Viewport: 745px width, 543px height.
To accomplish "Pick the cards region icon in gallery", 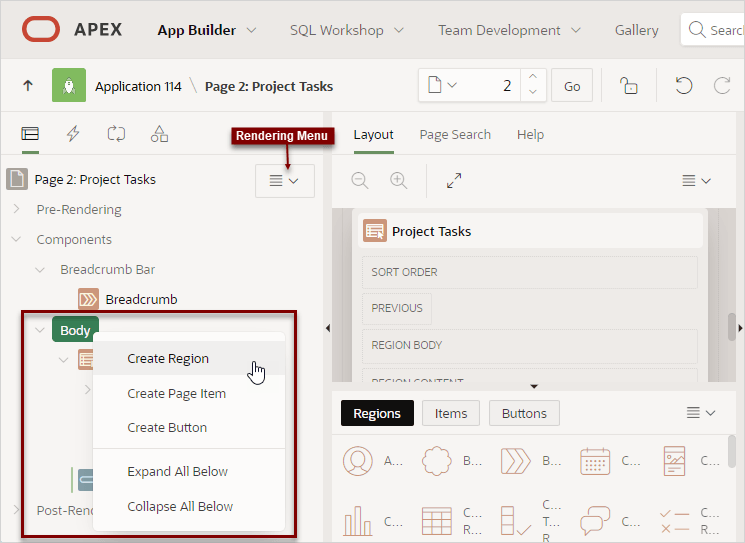I will (674, 461).
